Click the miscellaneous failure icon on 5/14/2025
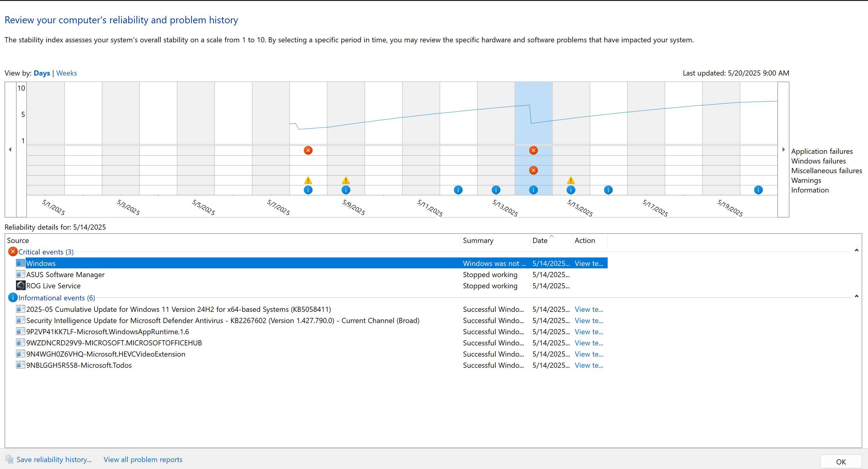 pyautogui.click(x=533, y=170)
